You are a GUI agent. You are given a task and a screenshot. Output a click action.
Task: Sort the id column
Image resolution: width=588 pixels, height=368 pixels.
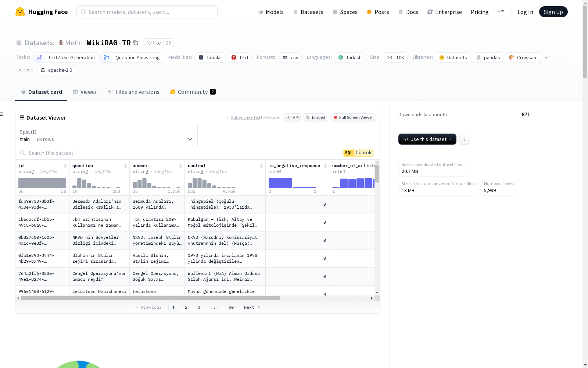(x=65, y=166)
